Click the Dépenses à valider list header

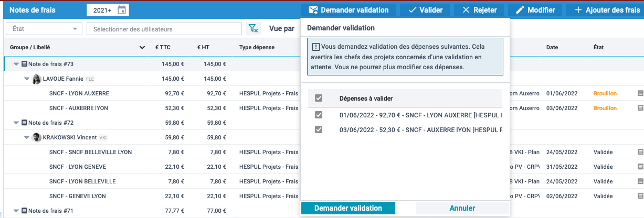point(366,98)
